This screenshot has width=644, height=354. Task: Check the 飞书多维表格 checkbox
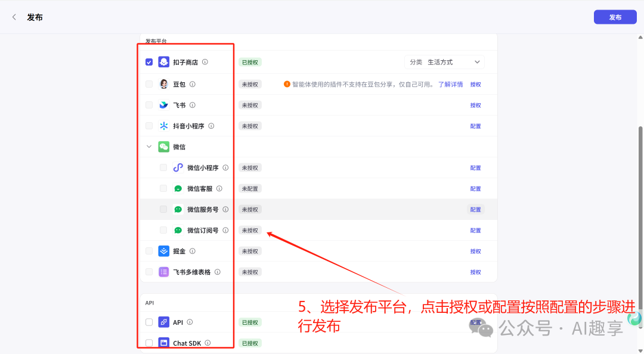pyautogui.click(x=149, y=272)
